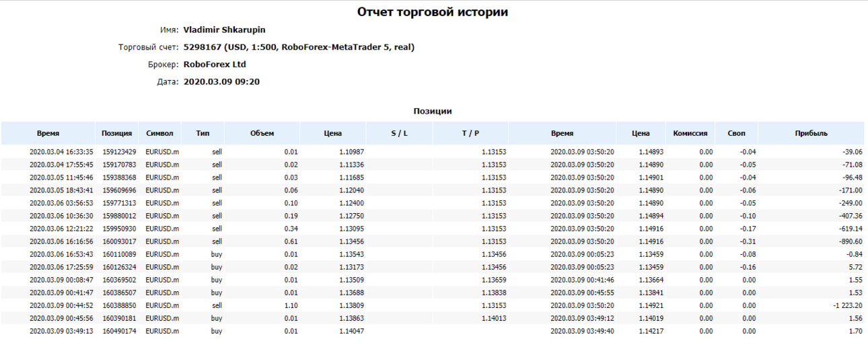868x347 pixels.
Task: Click the 'Позиции' section heading
Action: coord(433,111)
